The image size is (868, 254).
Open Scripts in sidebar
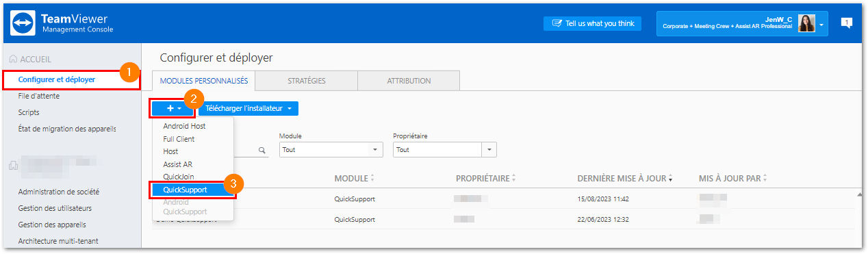[29, 112]
